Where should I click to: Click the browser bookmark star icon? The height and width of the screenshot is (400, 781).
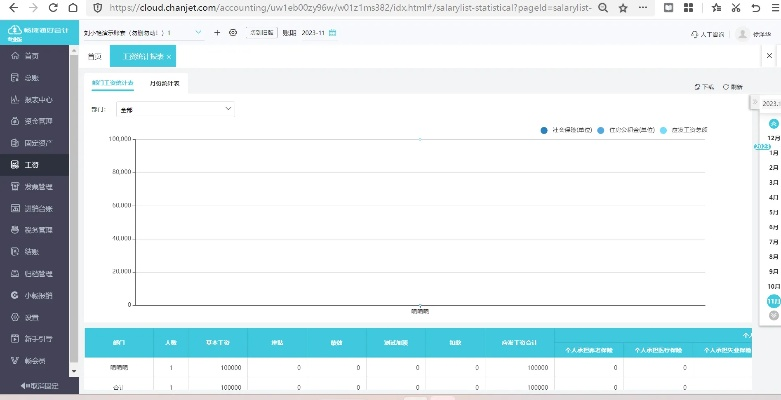(x=623, y=7)
